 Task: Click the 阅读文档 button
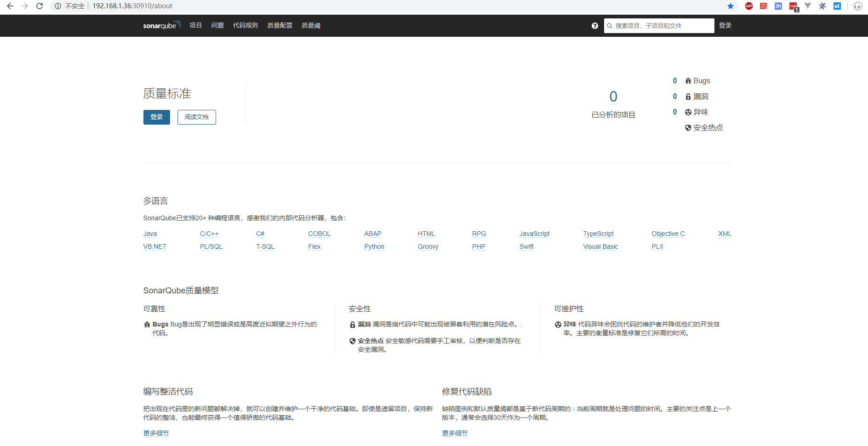click(197, 117)
